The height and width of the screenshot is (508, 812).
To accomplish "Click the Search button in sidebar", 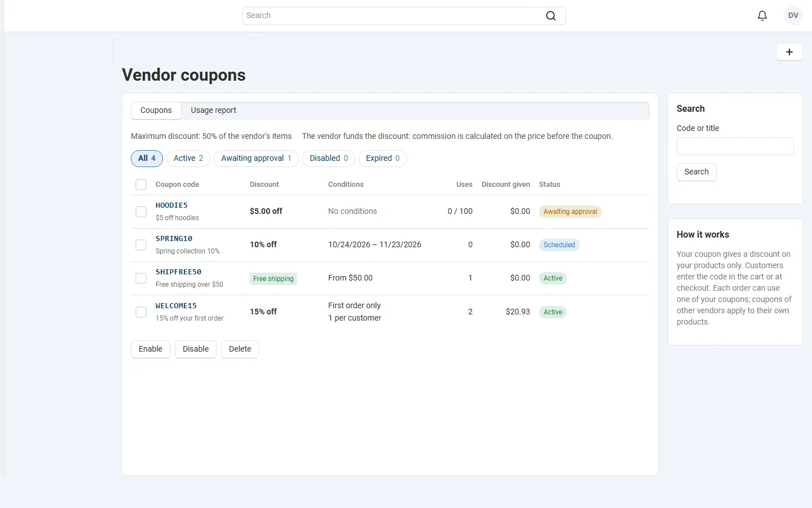I will coord(697,172).
